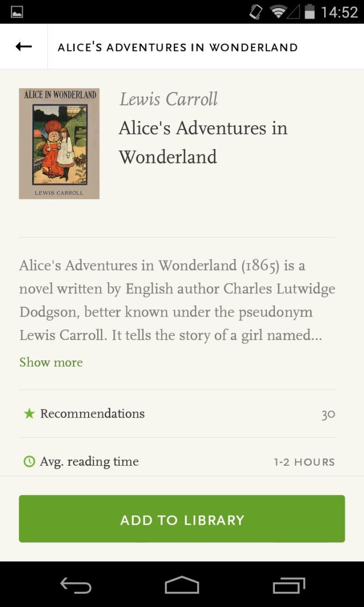The image size is (364, 607).
Task: Tap the Android home button
Action: (182, 585)
